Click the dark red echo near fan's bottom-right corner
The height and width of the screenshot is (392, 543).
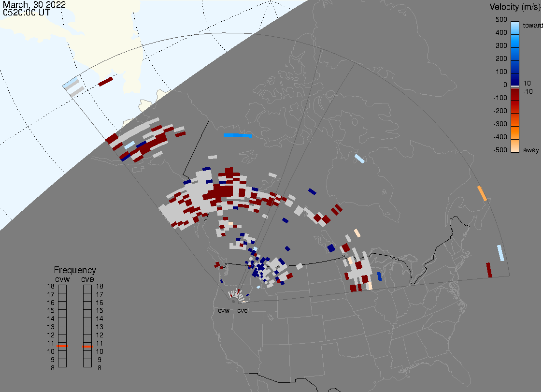pyautogui.click(x=489, y=270)
